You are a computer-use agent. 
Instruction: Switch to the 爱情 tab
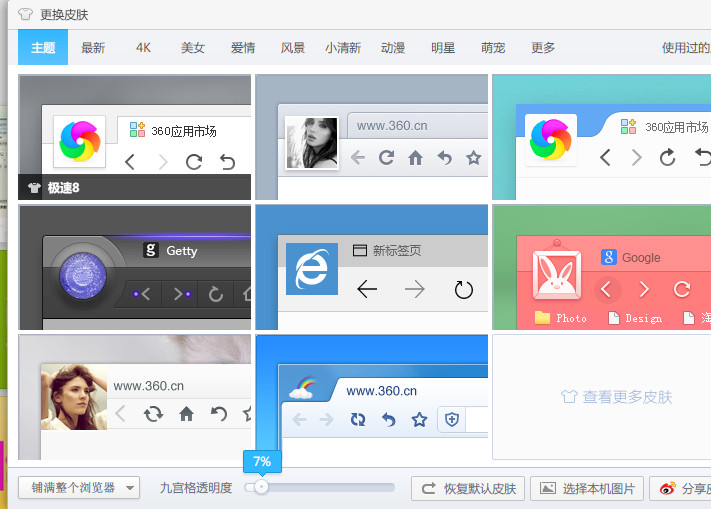[243, 47]
